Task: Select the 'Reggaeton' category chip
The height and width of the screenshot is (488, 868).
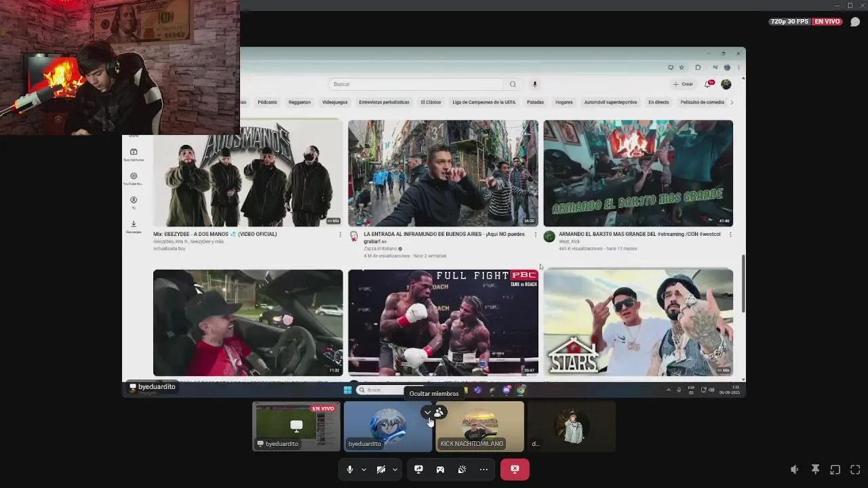Action: pyautogui.click(x=299, y=102)
